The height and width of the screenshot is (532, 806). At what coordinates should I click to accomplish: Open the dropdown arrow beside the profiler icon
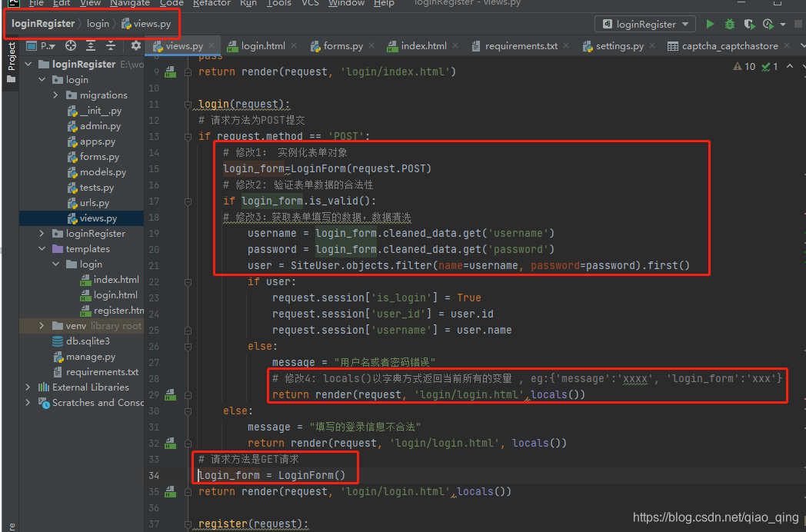click(783, 24)
